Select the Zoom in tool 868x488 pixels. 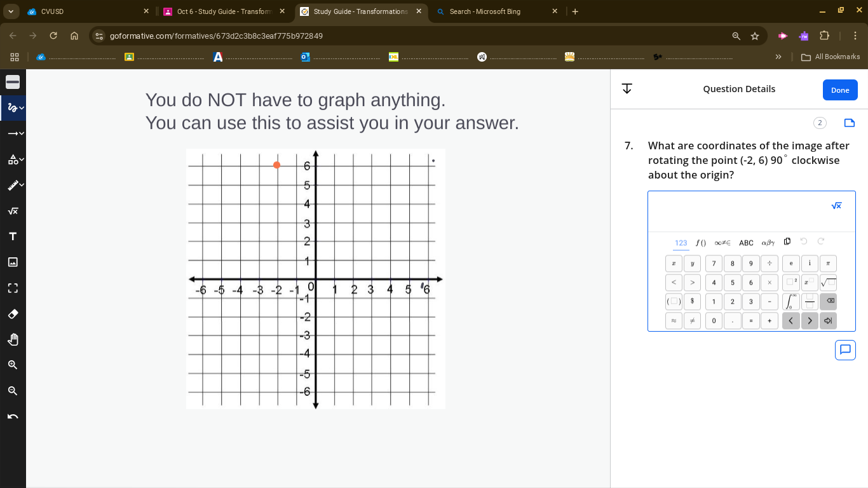tap(12, 364)
